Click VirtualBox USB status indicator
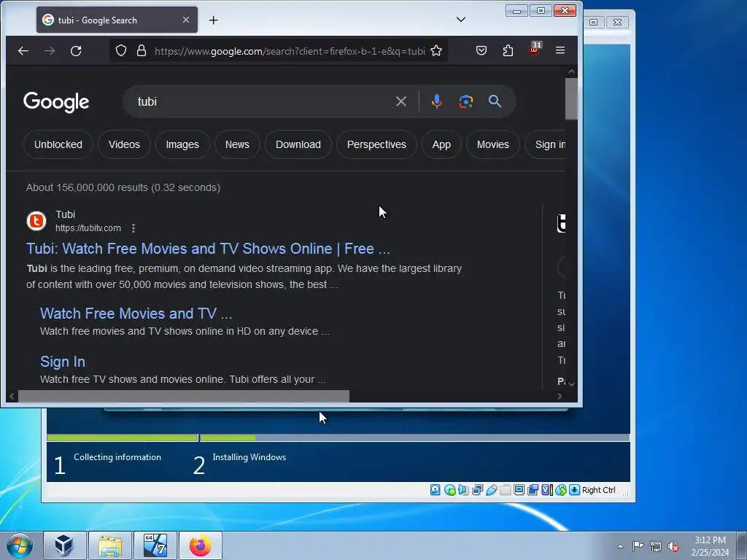The width and height of the screenshot is (747, 560). pyautogui.click(x=491, y=490)
